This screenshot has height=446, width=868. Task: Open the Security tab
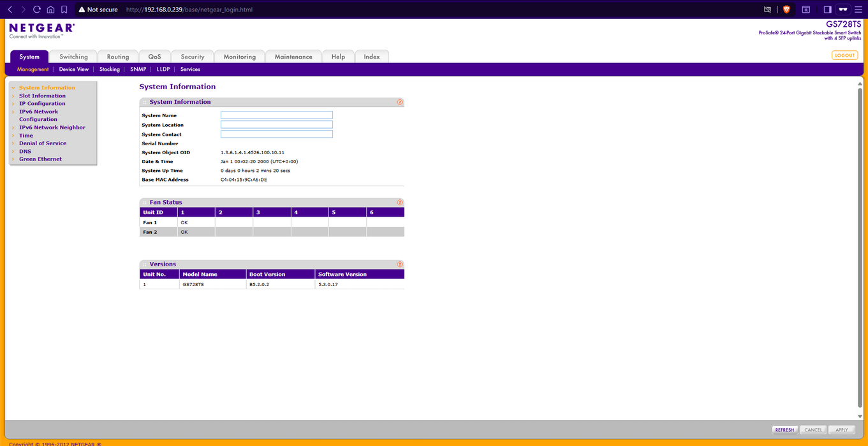[x=193, y=57]
